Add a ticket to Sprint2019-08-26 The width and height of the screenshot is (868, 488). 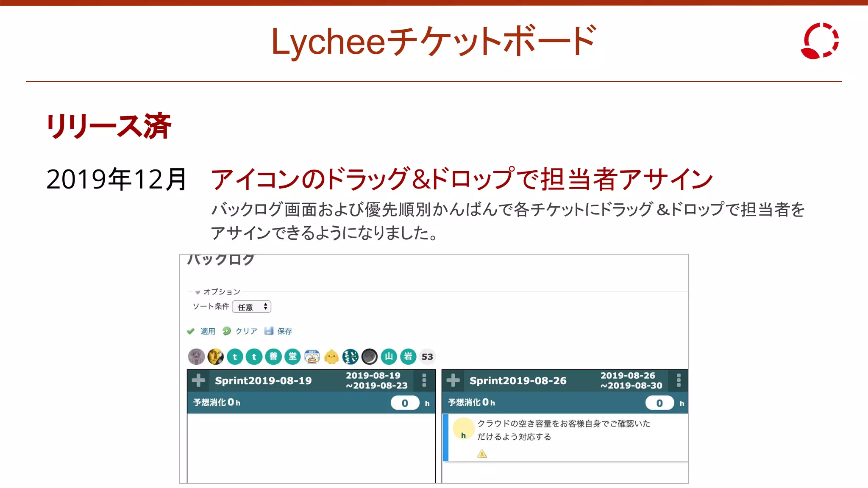[x=453, y=380]
